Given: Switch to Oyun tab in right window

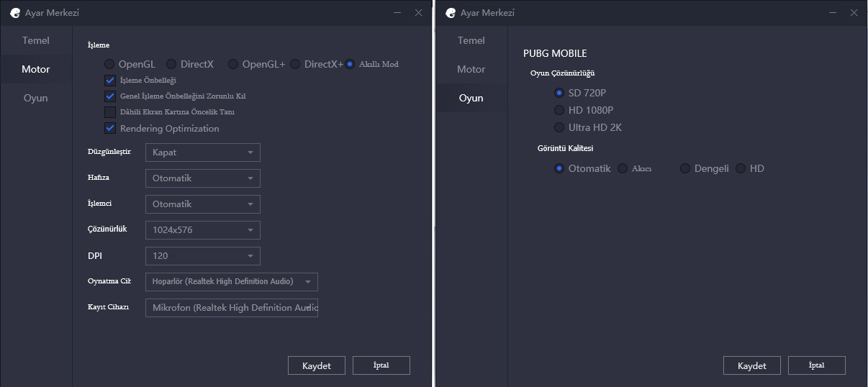Looking at the screenshot, I should (x=471, y=98).
